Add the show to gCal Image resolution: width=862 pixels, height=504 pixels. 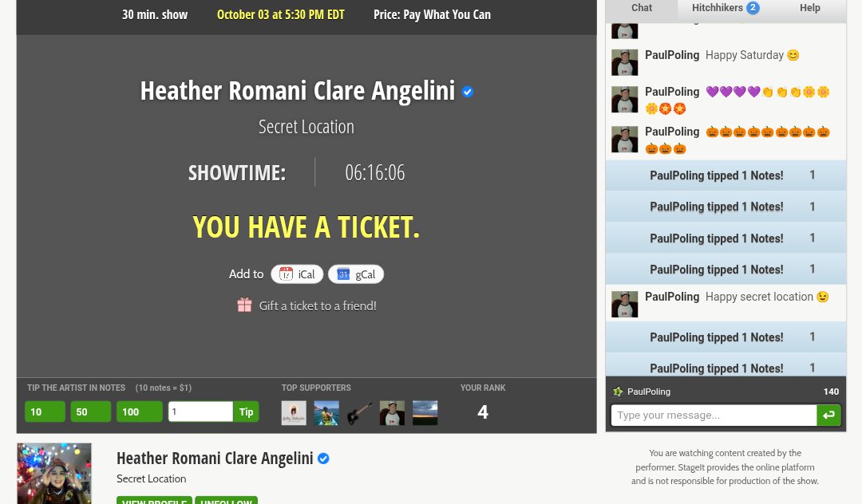pyautogui.click(x=356, y=274)
